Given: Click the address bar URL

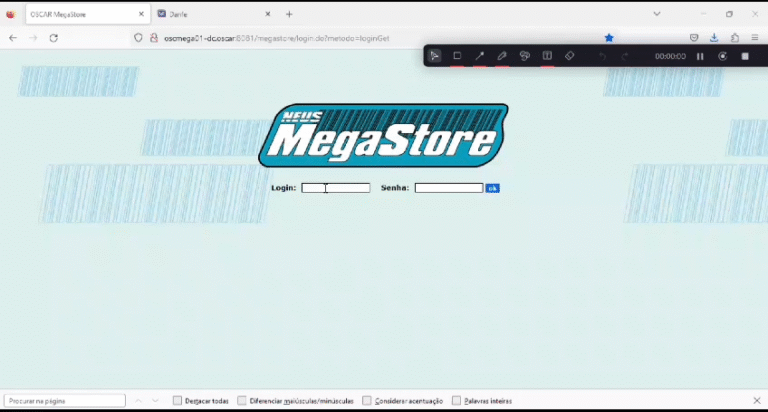Looking at the screenshot, I should (x=276, y=38).
